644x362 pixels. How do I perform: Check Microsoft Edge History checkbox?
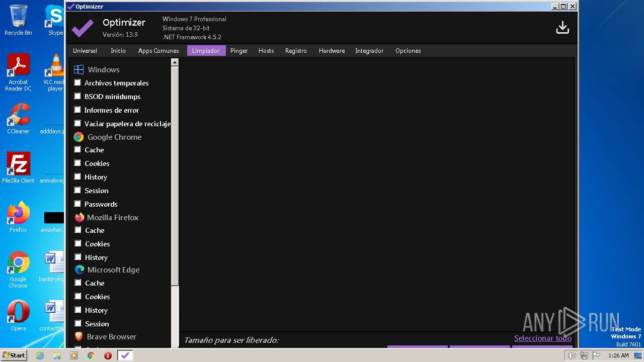[77, 310]
